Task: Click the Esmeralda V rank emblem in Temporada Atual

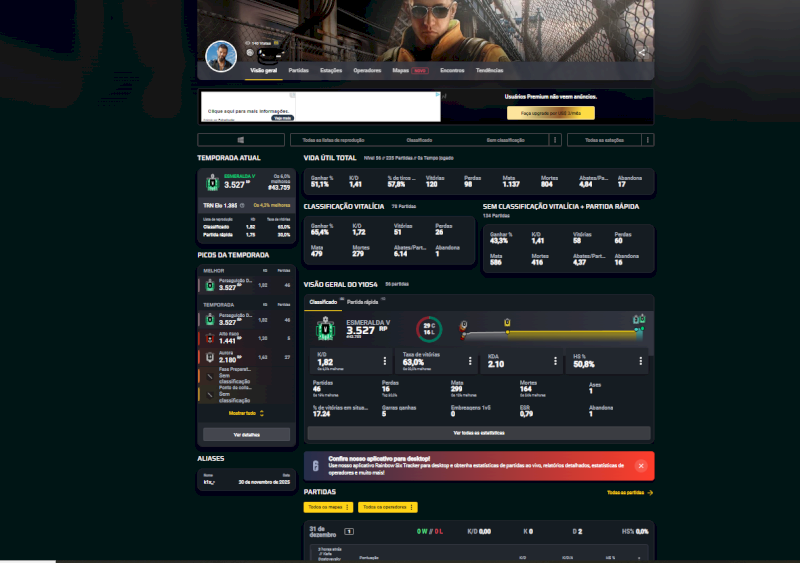Action: [212, 182]
